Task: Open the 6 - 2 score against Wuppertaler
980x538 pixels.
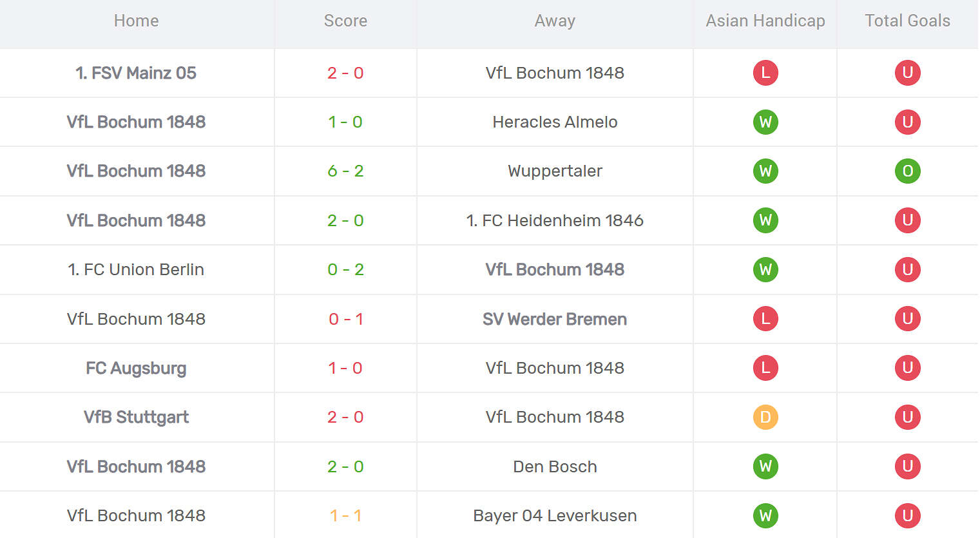Action: [345, 171]
